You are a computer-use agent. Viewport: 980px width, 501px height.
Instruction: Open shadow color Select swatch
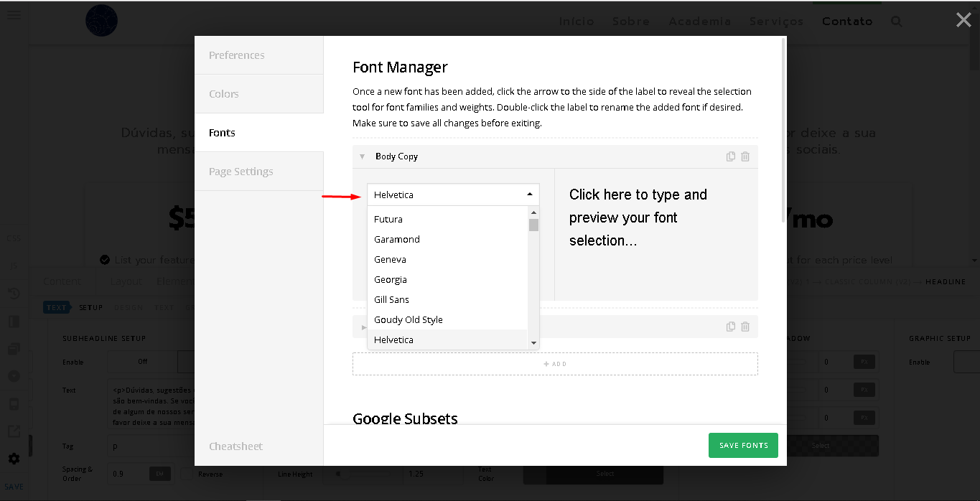click(833, 446)
